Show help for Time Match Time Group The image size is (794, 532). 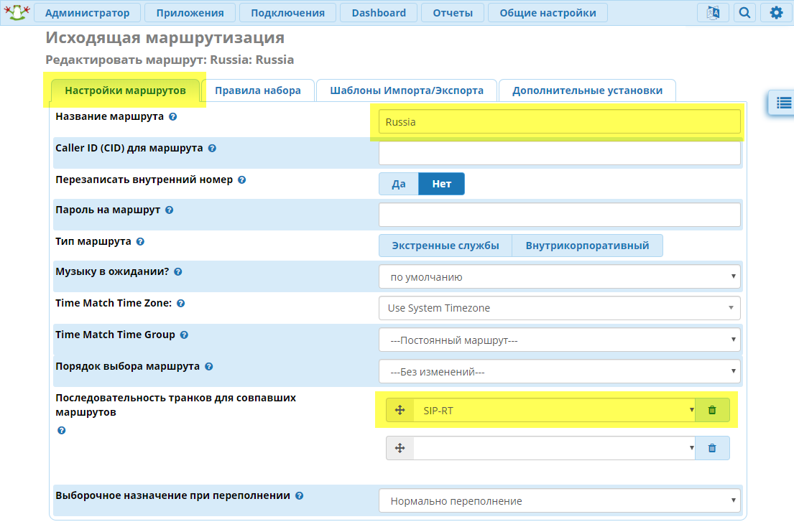pyautogui.click(x=184, y=335)
